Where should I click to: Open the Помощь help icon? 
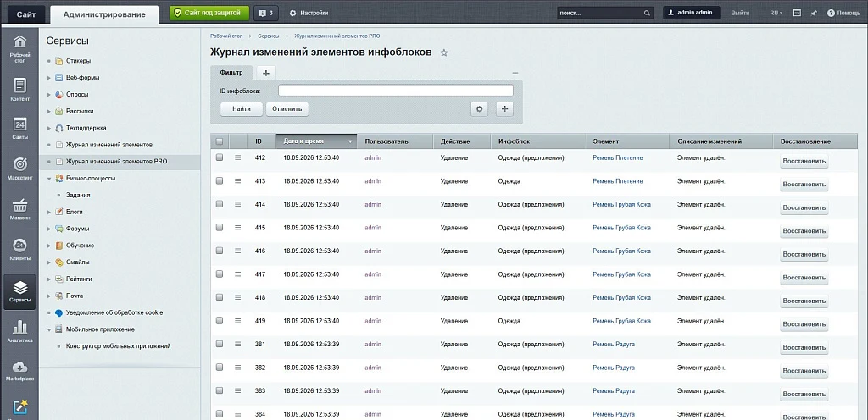point(843,13)
